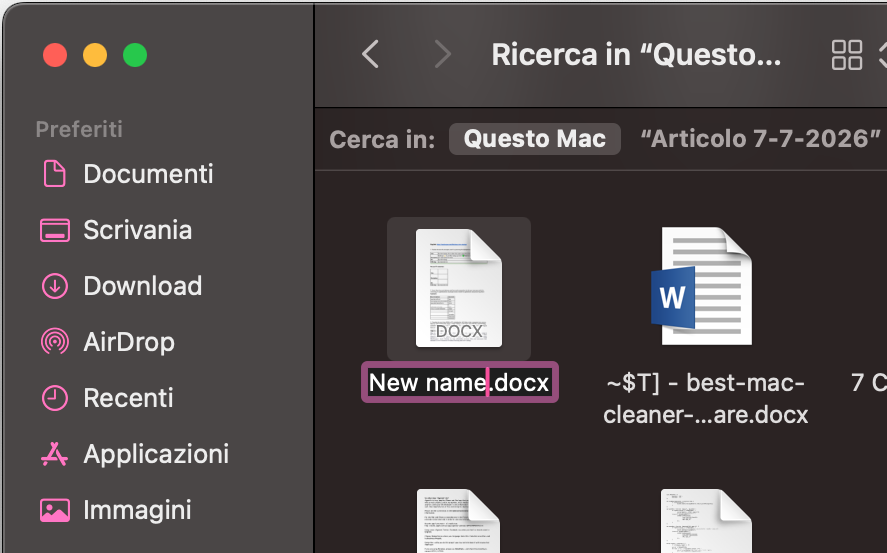Click the Applicazioni icon
The height and width of the screenshot is (553, 887).
[x=55, y=454]
